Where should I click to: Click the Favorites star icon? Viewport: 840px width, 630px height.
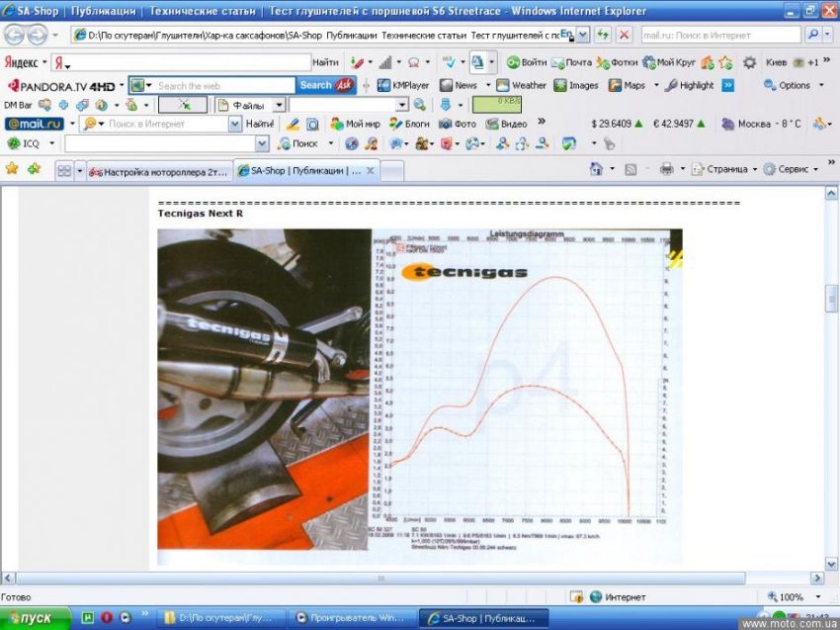pyautogui.click(x=12, y=169)
